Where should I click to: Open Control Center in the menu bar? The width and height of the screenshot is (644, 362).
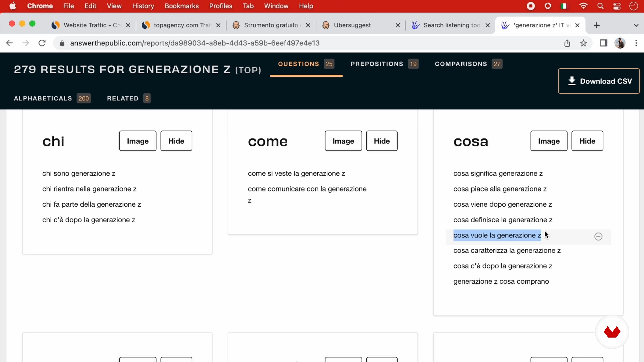click(x=617, y=6)
